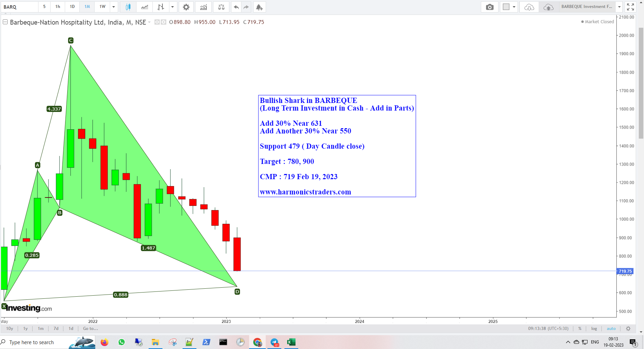This screenshot has height=349, width=644.
Task: Select the chart layout square icon
Action: point(506,7)
